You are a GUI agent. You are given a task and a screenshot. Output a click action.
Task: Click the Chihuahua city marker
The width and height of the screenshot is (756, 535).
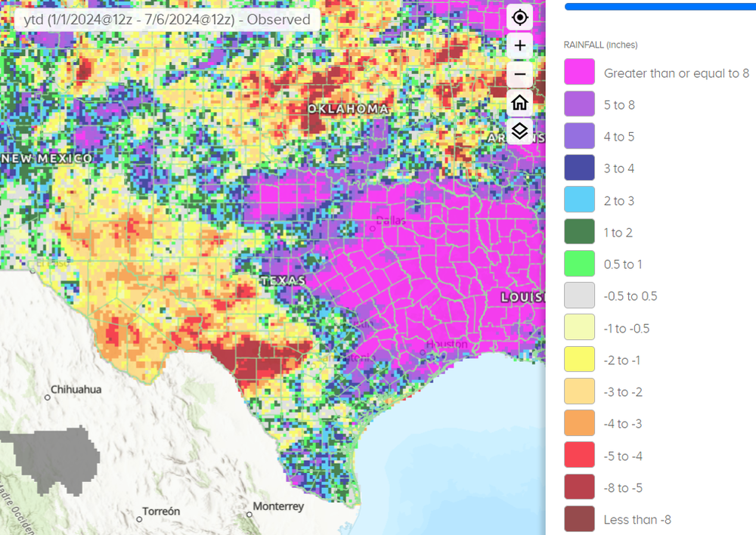(x=48, y=397)
